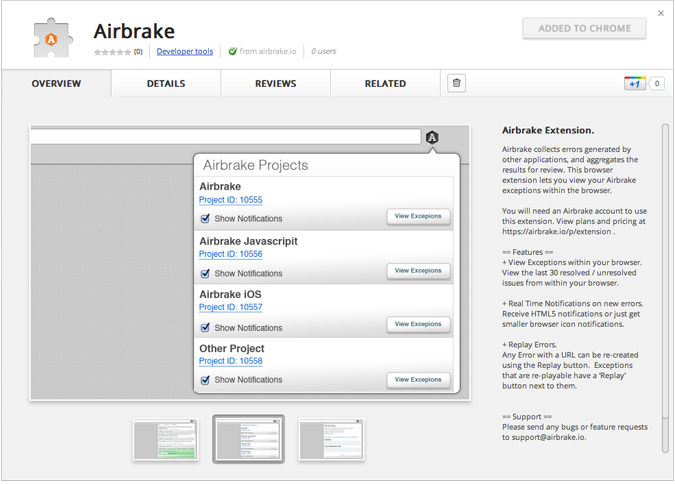
Task: Click the description panel vertical scrollbar
Action: click(665, 289)
